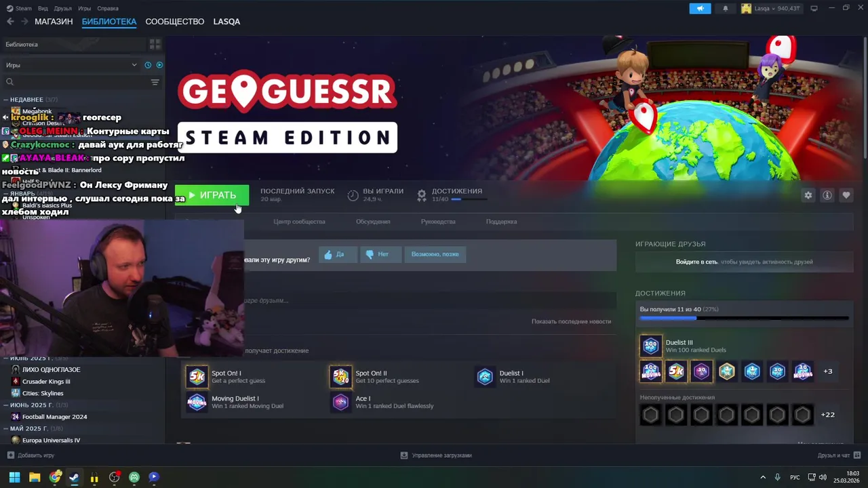Screen dimensions: 868x488
Task: Click the thumbs-down Нет button
Action: (x=380, y=254)
